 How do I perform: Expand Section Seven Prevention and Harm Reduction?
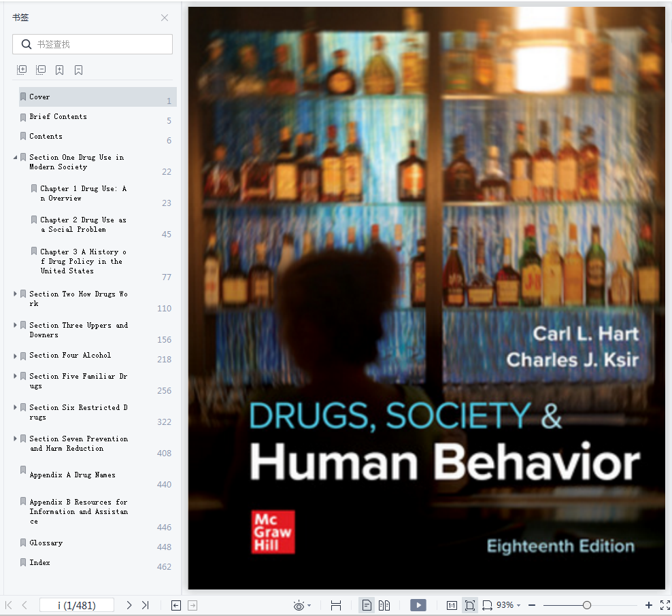coord(15,439)
